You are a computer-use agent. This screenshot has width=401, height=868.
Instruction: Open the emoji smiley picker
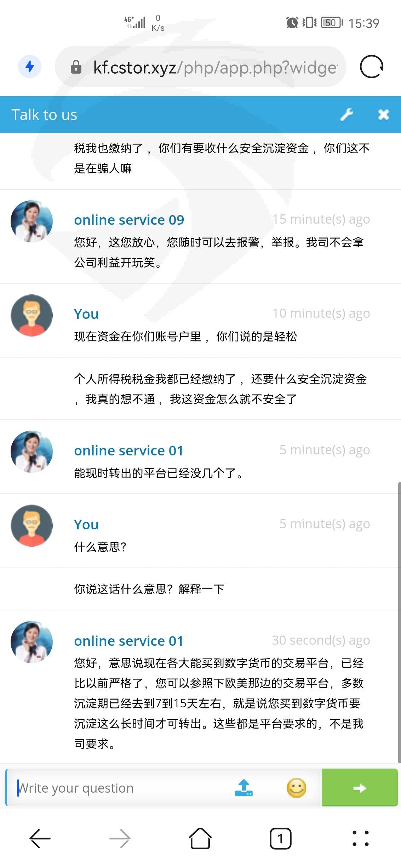(x=296, y=788)
